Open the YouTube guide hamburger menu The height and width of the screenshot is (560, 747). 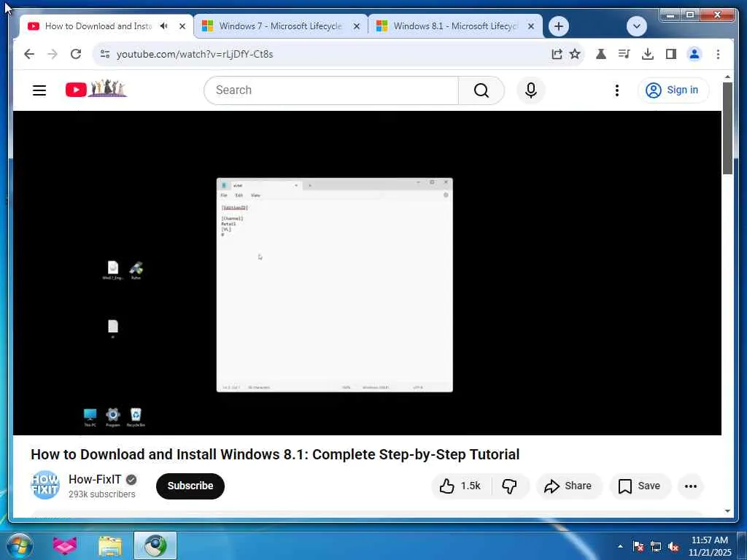(39, 90)
